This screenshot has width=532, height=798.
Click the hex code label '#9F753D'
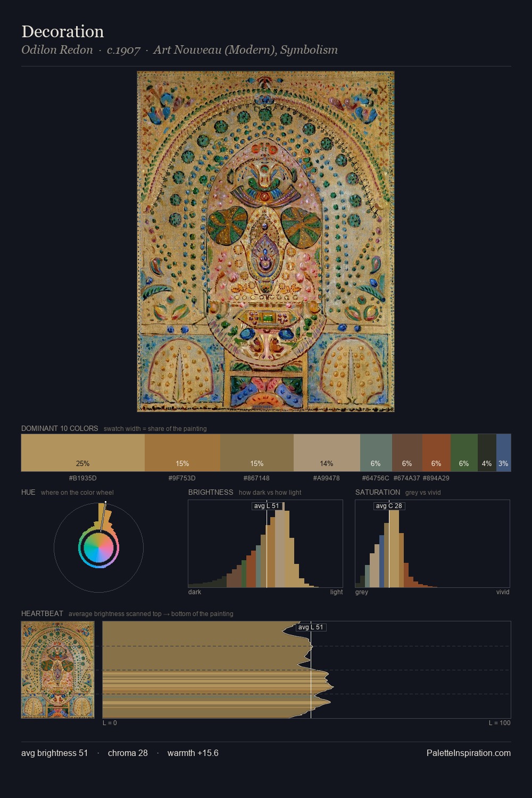pyautogui.click(x=182, y=478)
